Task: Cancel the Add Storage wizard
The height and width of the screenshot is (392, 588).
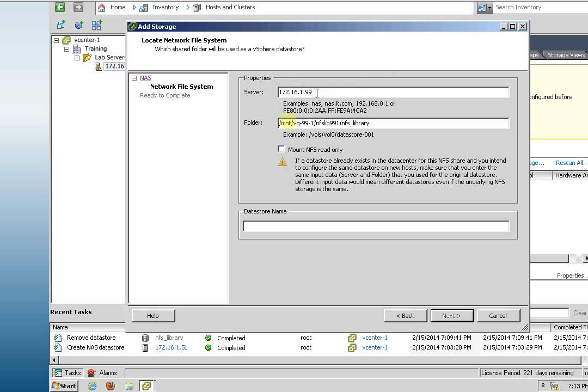Action: point(498,315)
